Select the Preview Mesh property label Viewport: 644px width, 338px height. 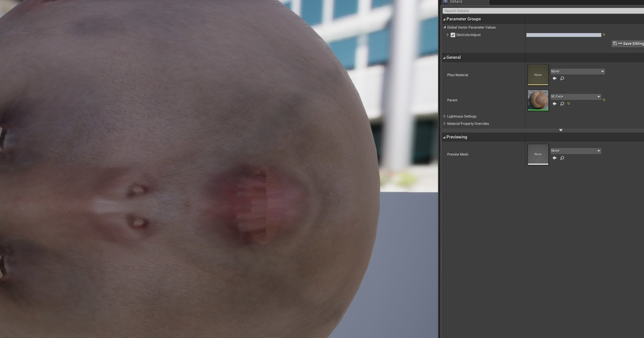[458, 155]
